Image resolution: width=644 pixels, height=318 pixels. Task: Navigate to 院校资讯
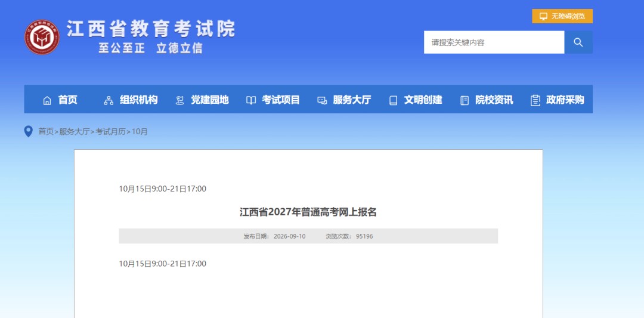[x=494, y=100]
